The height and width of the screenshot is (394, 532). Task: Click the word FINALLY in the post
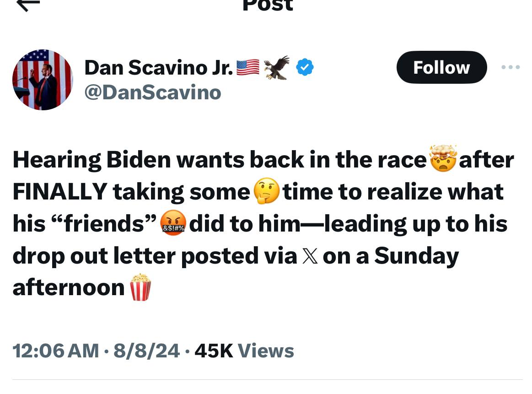pos(59,192)
